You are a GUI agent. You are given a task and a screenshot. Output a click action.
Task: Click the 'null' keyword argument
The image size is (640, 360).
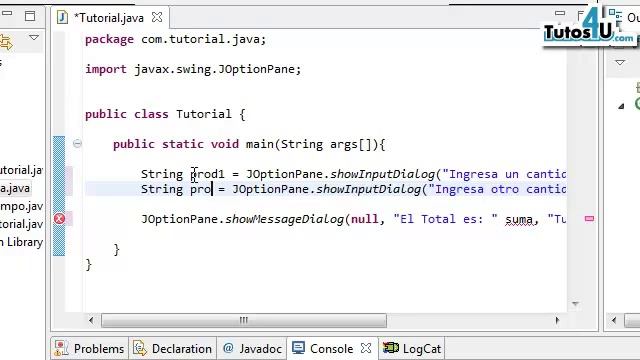point(364,219)
